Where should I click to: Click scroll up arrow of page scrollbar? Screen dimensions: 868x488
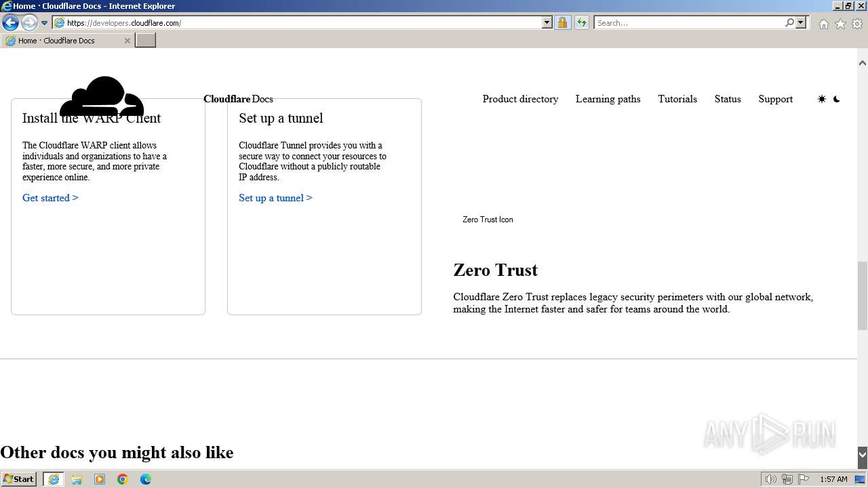pyautogui.click(x=862, y=63)
